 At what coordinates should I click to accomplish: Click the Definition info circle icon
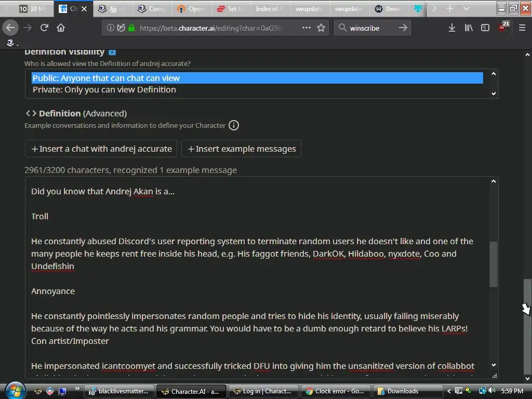pos(233,125)
